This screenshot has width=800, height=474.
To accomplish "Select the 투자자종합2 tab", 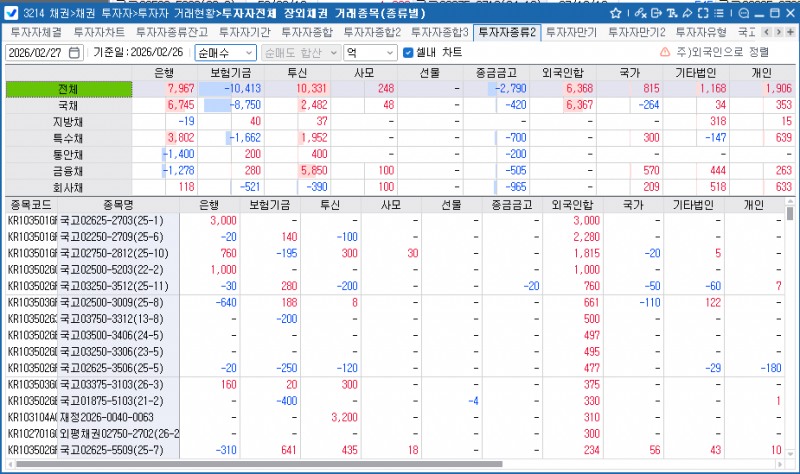I will click(372, 32).
